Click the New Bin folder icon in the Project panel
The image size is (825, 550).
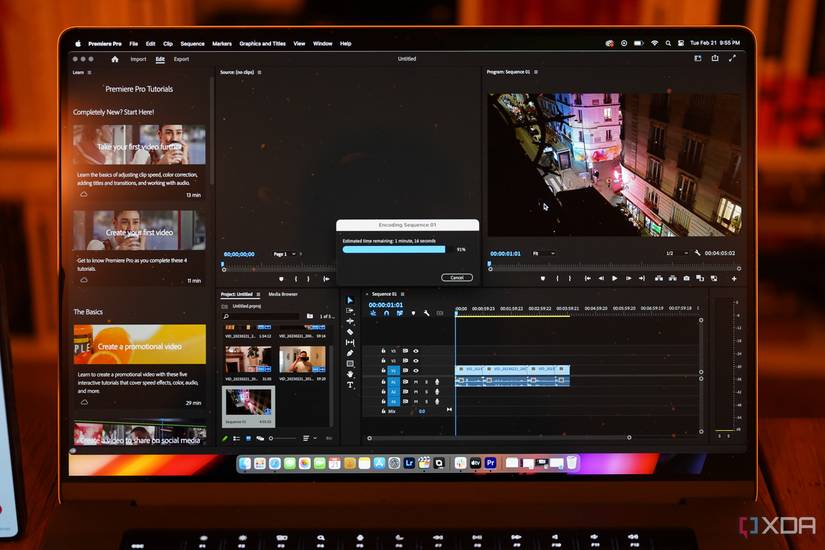[x=310, y=316]
